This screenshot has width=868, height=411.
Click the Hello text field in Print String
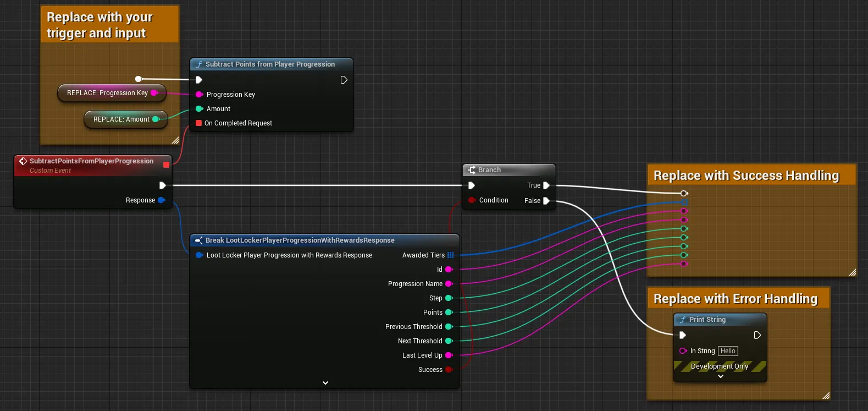(x=728, y=351)
